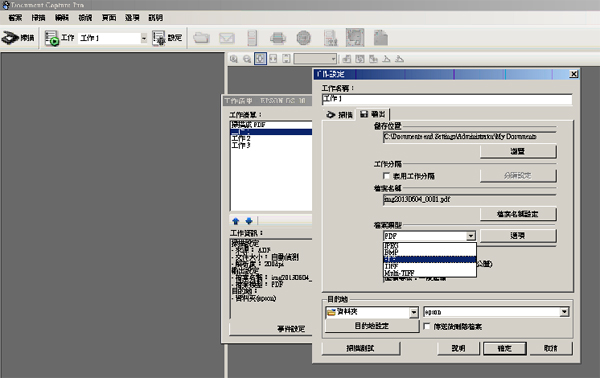Click the 選項 button beside file type
The width and height of the screenshot is (600, 378).
click(518, 236)
